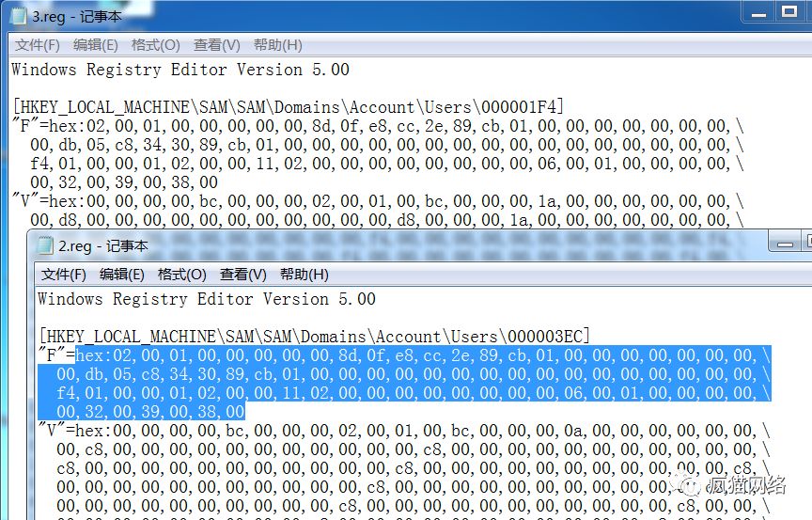Click line starting '00,d8,00,00' in 3.reg
This screenshot has height=520, width=812.
click(x=387, y=220)
